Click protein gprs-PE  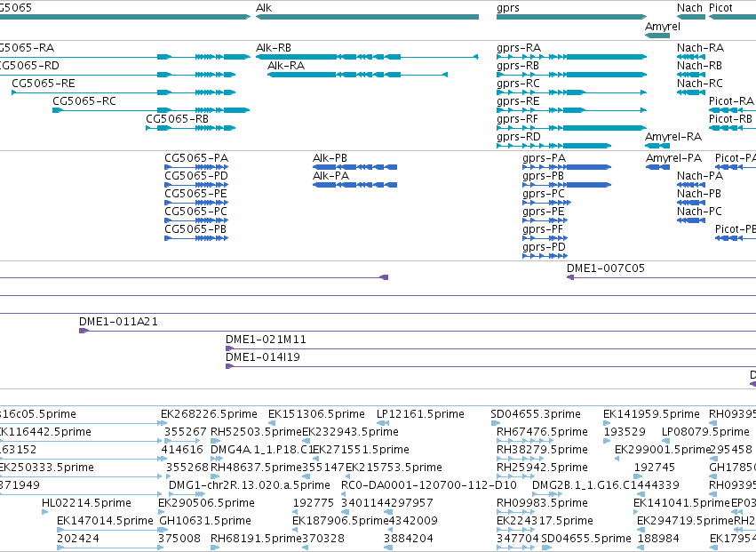tap(545, 220)
